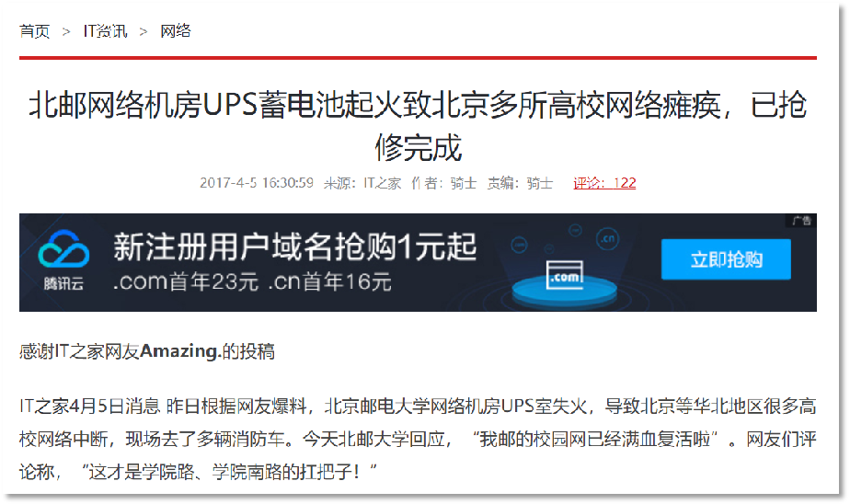Click the blue glowing platform under .com icon
Image resolution: width=850 pixels, height=504 pixels.
[x=564, y=292]
